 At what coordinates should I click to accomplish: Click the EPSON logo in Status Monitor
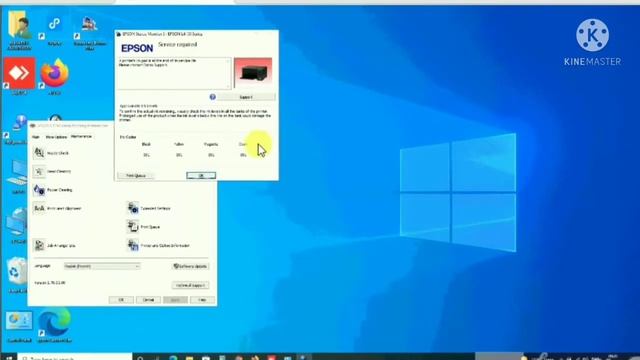137,48
